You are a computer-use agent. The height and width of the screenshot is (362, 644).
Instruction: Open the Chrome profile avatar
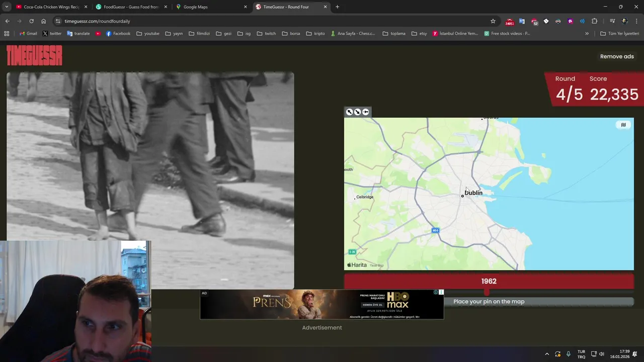click(x=625, y=21)
